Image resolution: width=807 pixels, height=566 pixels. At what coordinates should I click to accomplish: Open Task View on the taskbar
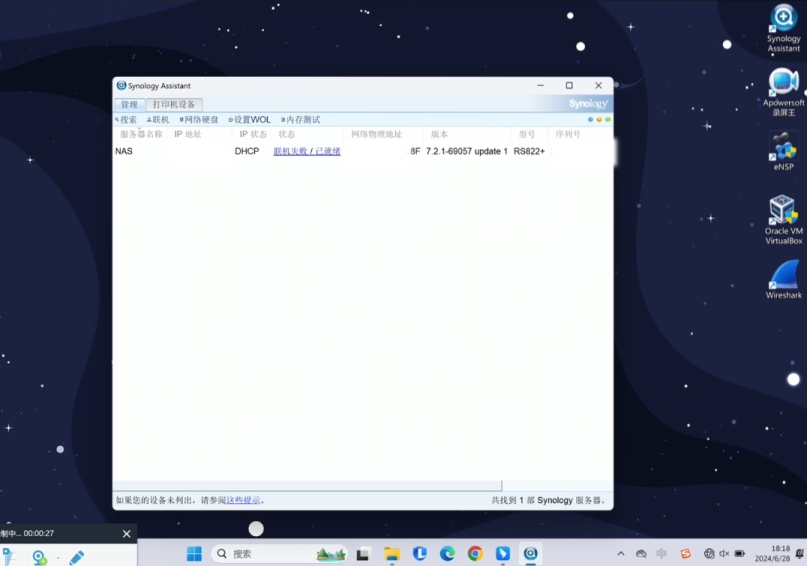tap(363, 554)
